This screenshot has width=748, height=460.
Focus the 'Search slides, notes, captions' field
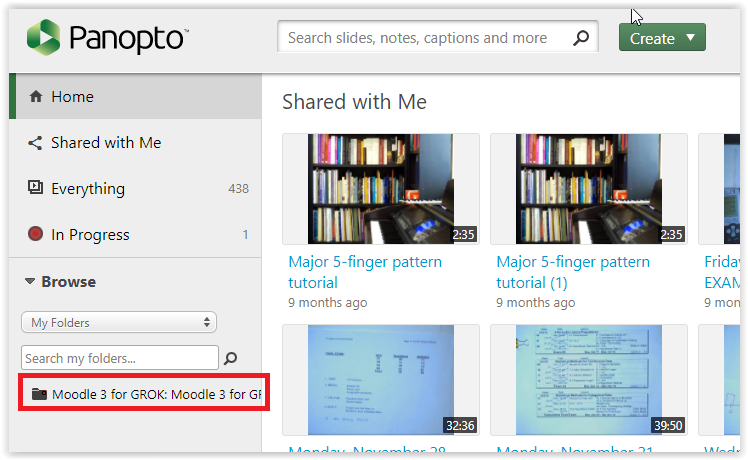tap(437, 37)
